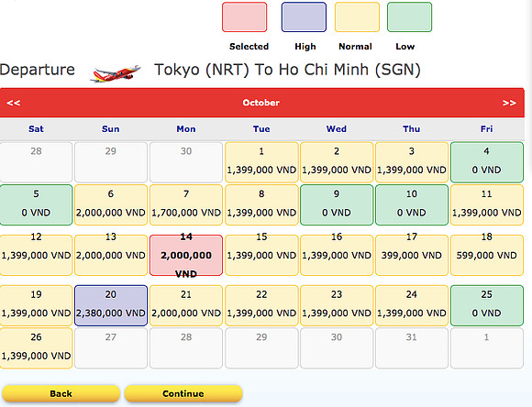Click the green Low legend swatch
Image resolution: width=532 pixels, height=407 pixels.
point(409,16)
